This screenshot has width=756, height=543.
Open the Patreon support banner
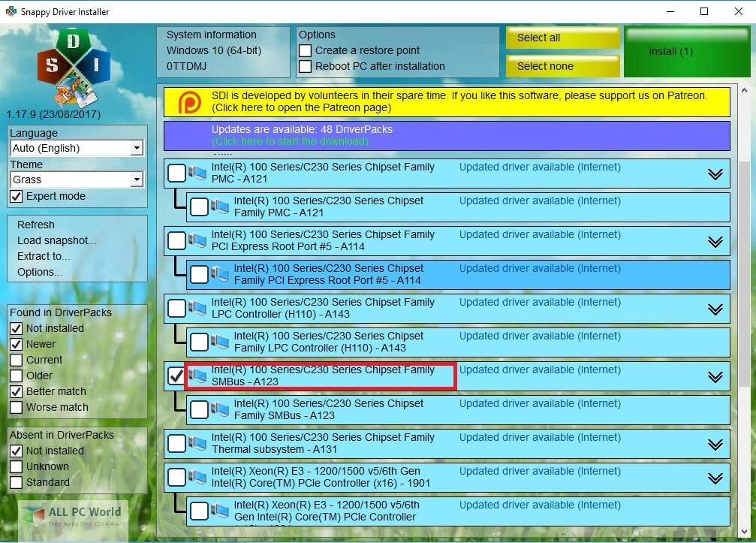[447, 101]
